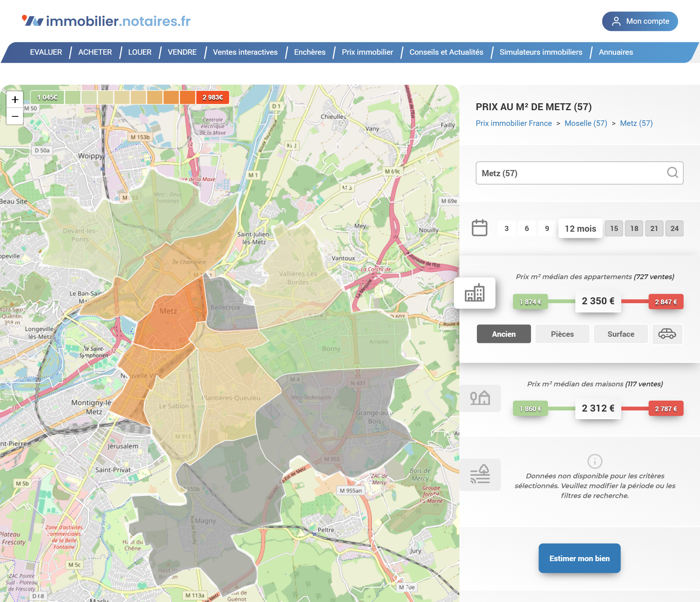Image resolution: width=700 pixels, height=602 pixels.
Task: Select the 9 months period
Action: click(547, 228)
